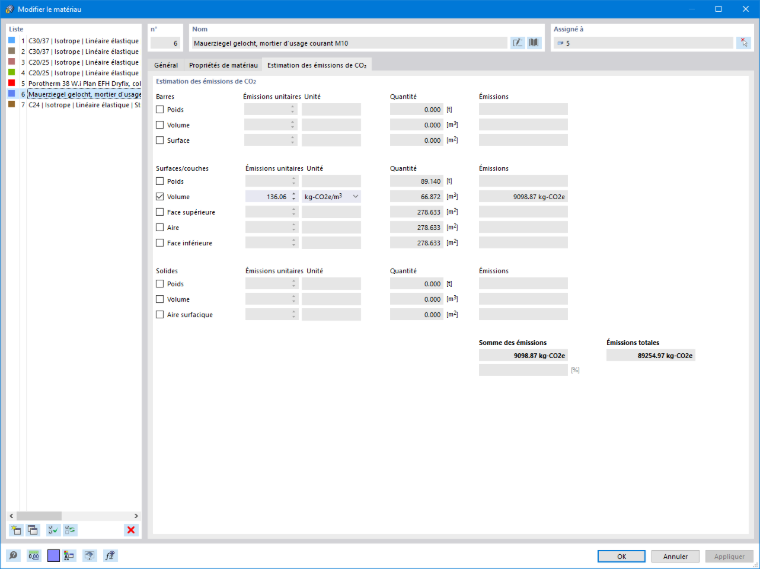
Task: Invert list selection icon
Action: tap(70, 530)
